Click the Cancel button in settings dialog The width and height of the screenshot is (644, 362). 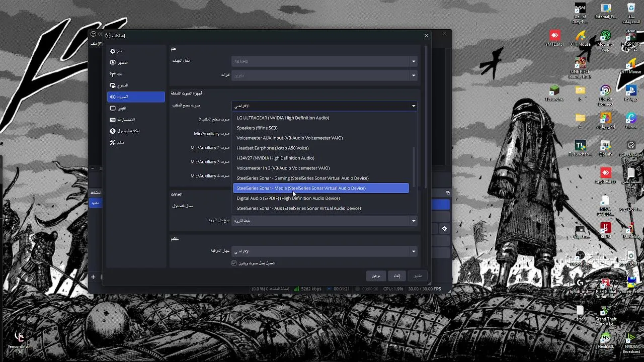(397, 276)
